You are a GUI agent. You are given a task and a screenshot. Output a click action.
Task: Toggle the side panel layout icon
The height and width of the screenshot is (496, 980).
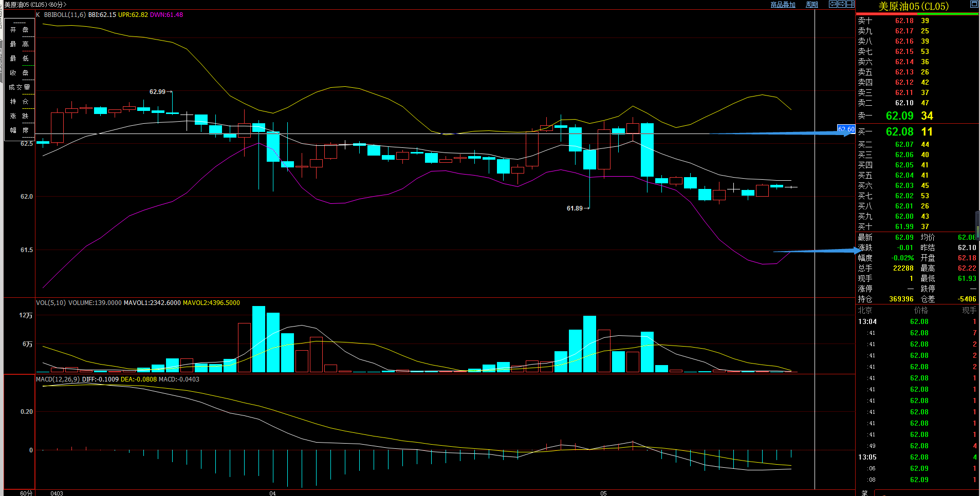[850, 4]
